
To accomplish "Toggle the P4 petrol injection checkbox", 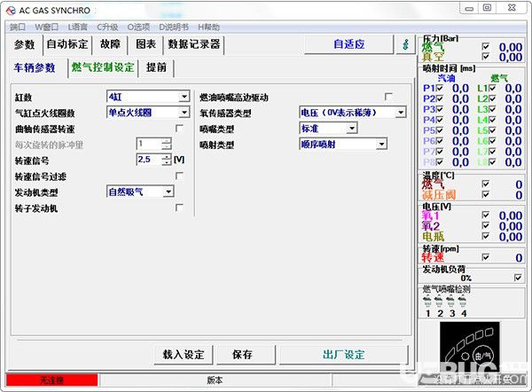I will coord(440,120).
